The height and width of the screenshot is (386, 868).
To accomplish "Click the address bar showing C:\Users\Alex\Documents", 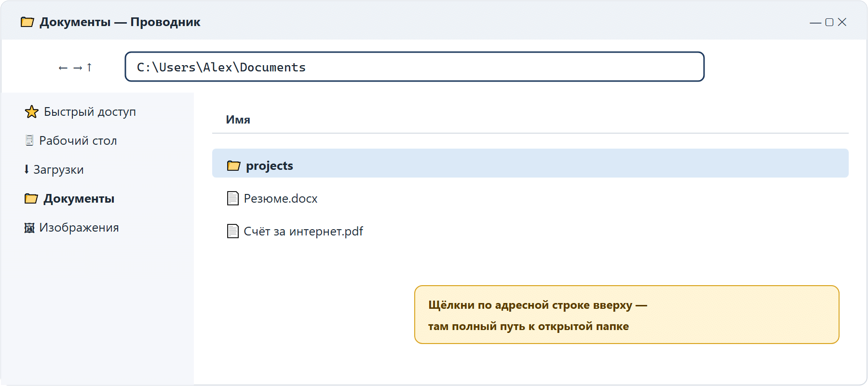I will pos(415,67).
